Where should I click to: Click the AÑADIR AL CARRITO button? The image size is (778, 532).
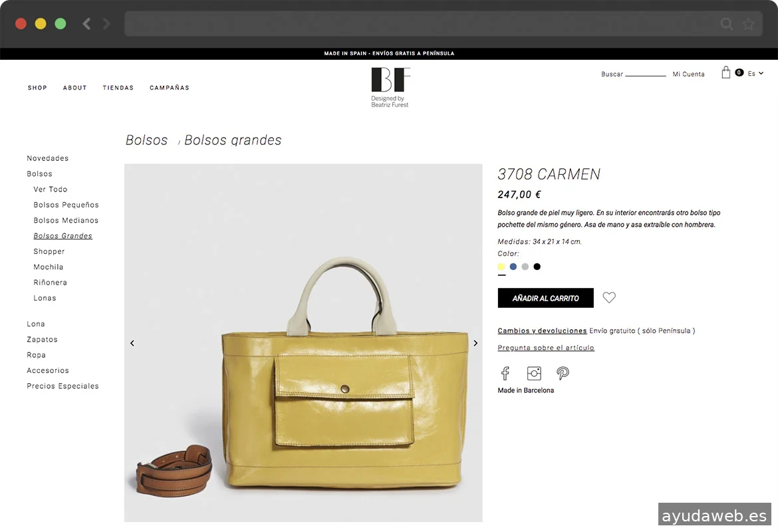(545, 298)
